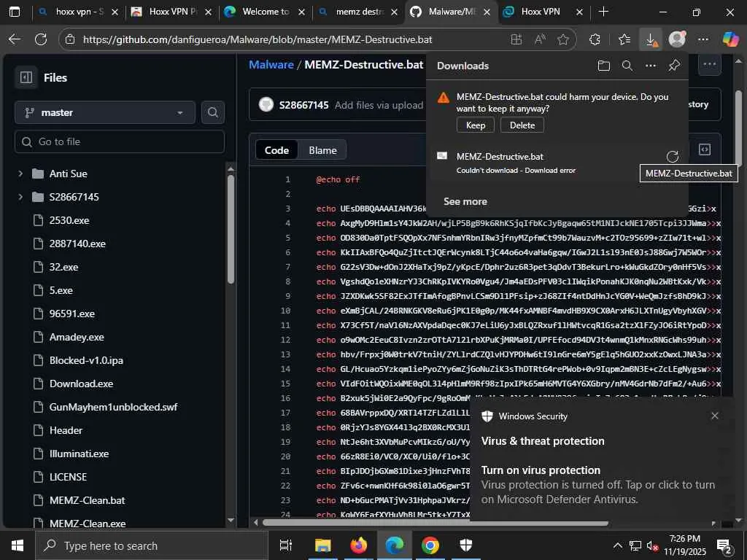The height and width of the screenshot is (560, 747).
Task: Collapse the GitHub file tree panel
Action: [x=26, y=77]
